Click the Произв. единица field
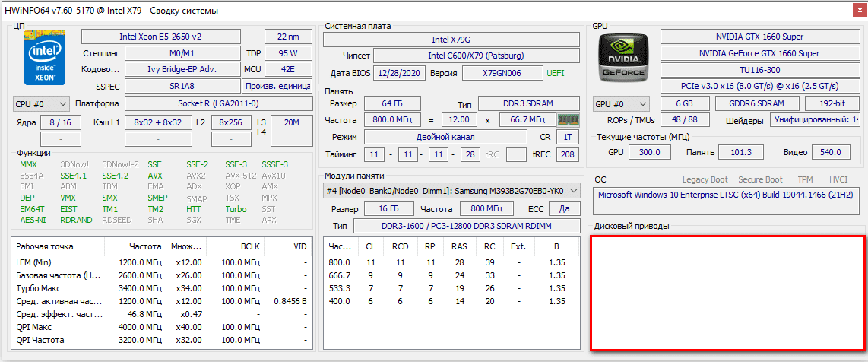 (x=277, y=87)
